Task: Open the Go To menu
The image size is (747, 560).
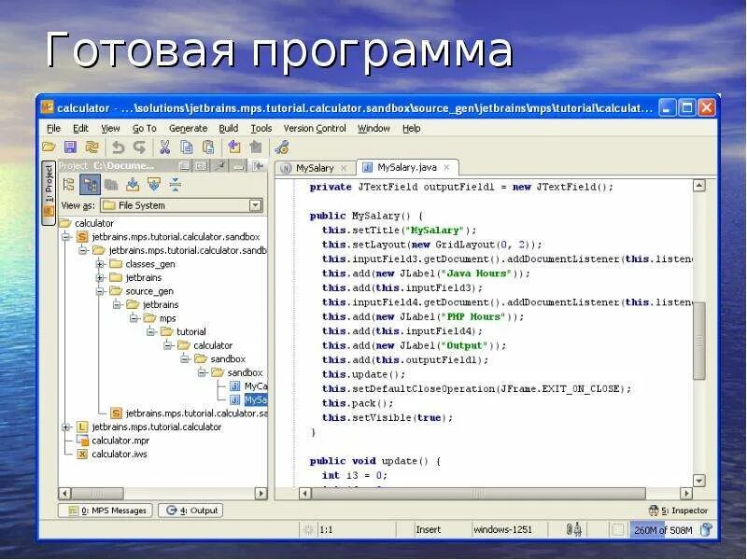Action: (145, 129)
